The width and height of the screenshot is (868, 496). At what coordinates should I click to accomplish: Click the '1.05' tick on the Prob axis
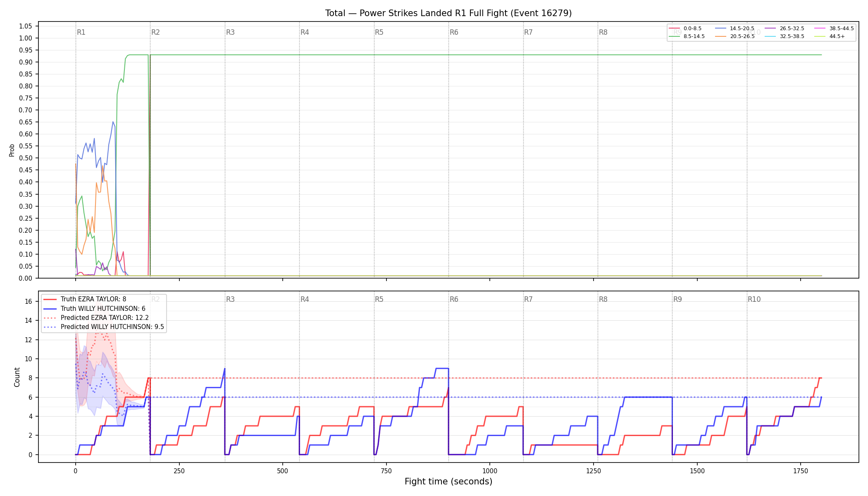26,26
